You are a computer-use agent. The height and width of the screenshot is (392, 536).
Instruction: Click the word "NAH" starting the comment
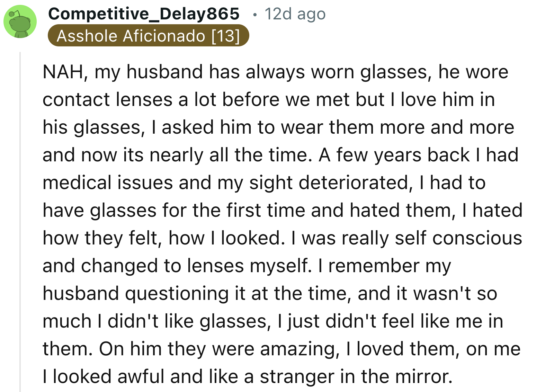click(63, 72)
